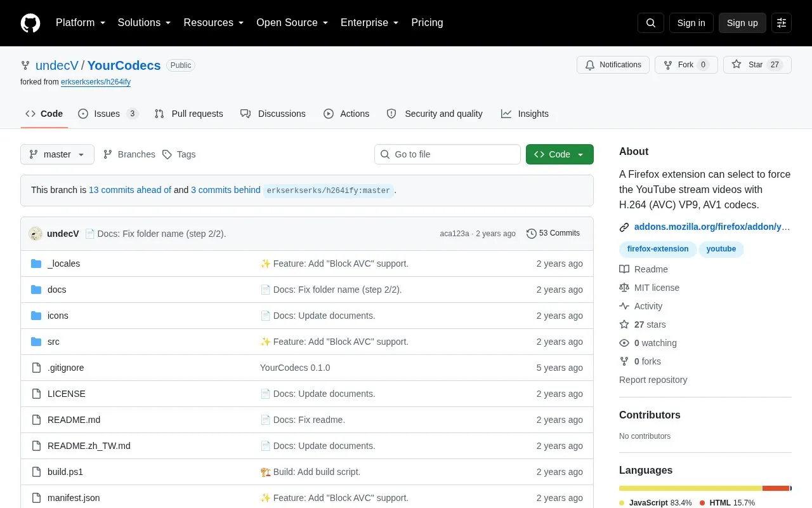Click the youtube topic tag
The image size is (812, 508).
coord(721,249)
